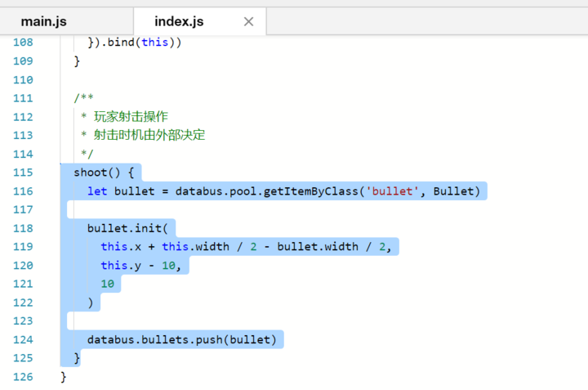Click the number 10 on line 121
588x390 pixels.
107,284
